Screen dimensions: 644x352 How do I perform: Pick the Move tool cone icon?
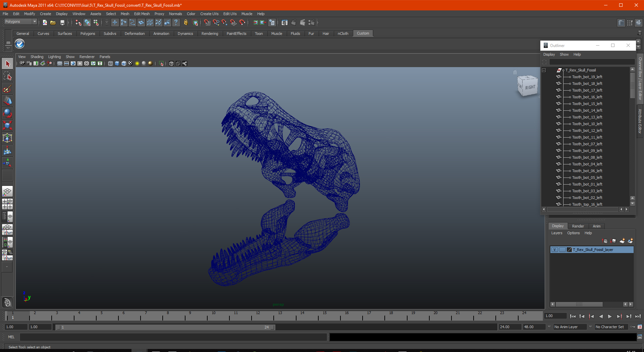[x=7, y=101]
